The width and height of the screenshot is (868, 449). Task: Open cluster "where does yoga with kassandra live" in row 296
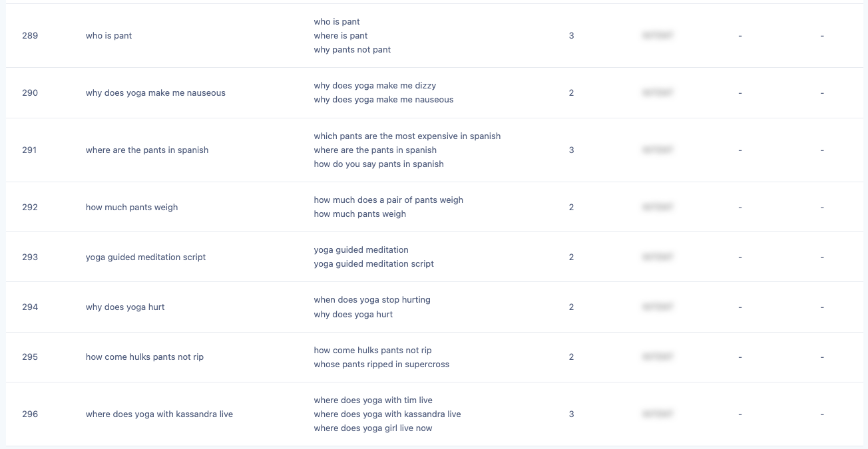159,414
